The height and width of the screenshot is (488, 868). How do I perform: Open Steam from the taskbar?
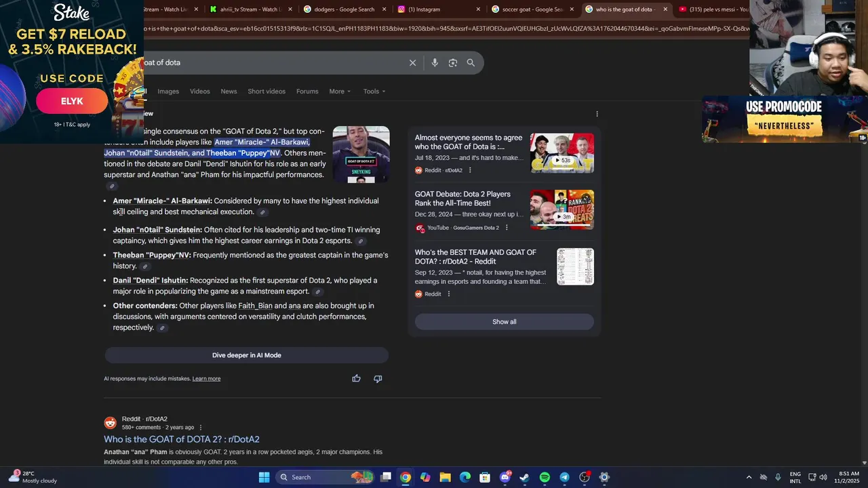[524, 477]
